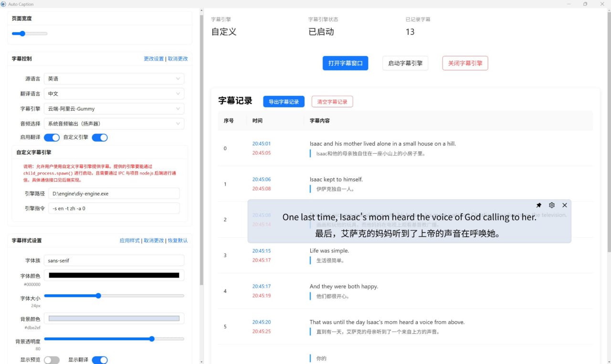The height and width of the screenshot is (364, 611).
Task: Open the 源语言 source language dropdown
Action: tap(114, 78)
